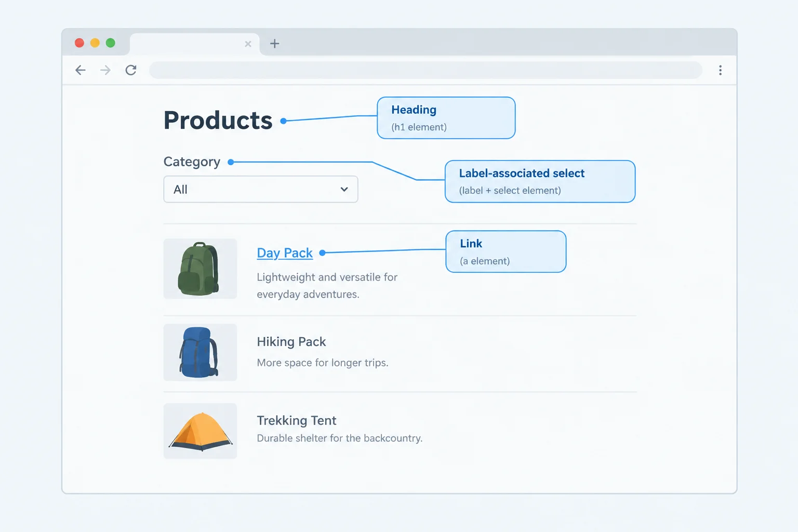Click "Lightweight and versatile for everyday adventures." text
Image resolution: width=798 pixels, height=532 pixels.
[327, 286]
